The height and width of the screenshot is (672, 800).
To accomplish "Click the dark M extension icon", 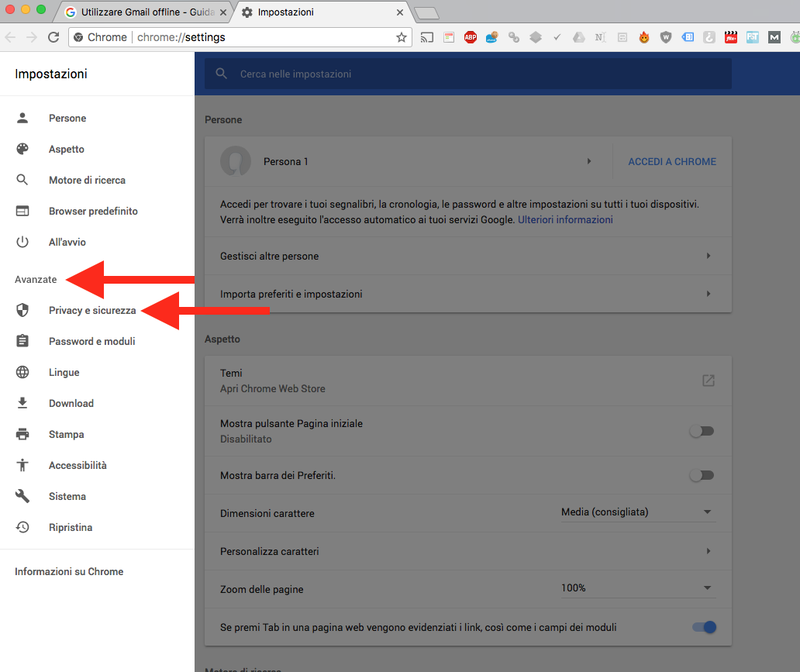I will coord(774,37).
